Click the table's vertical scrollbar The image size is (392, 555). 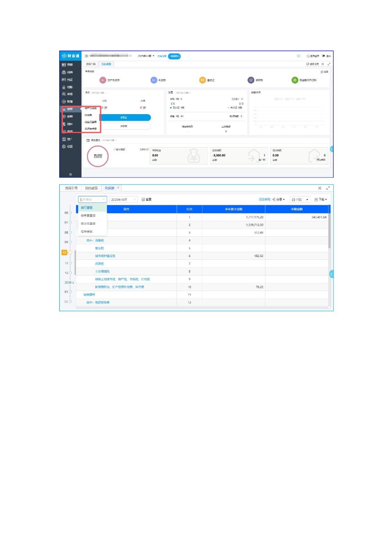point(329,231)
